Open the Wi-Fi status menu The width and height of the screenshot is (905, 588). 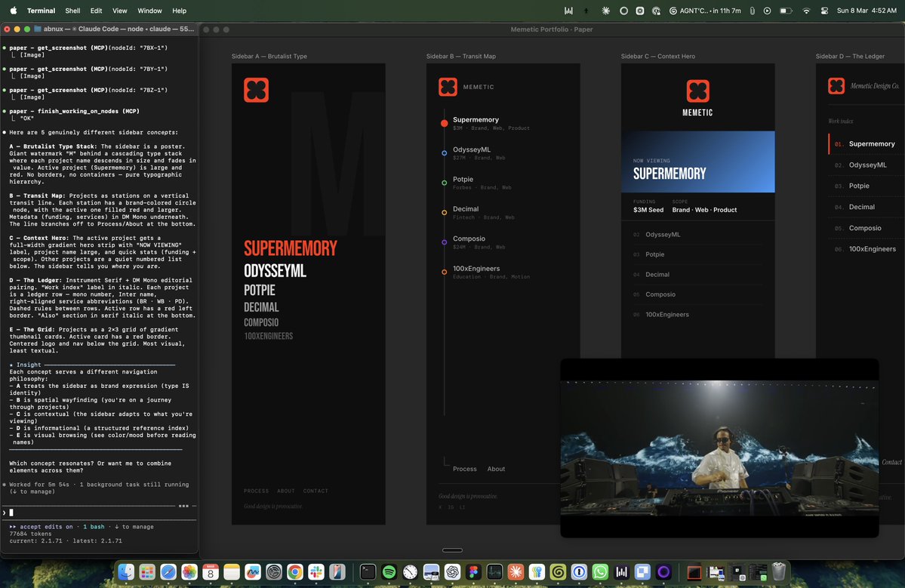pos(806,11)
